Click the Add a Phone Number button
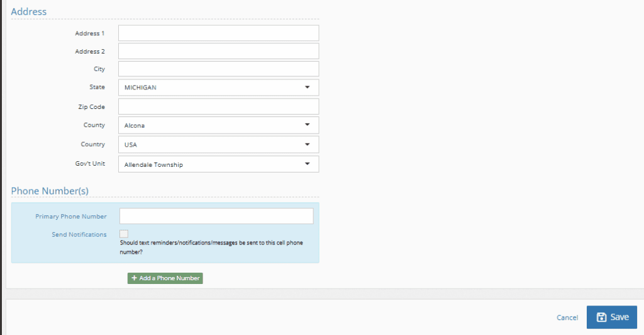 (x=165, y=278)
